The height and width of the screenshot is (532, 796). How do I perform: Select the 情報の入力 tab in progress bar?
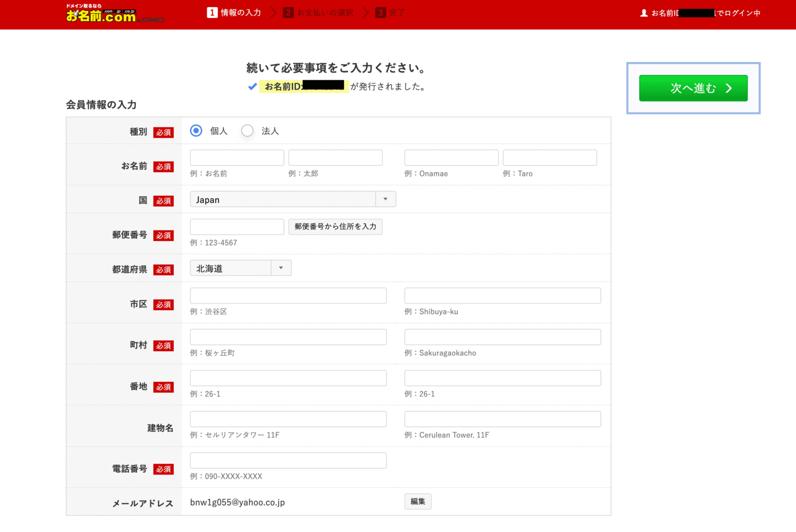point(234,12)
